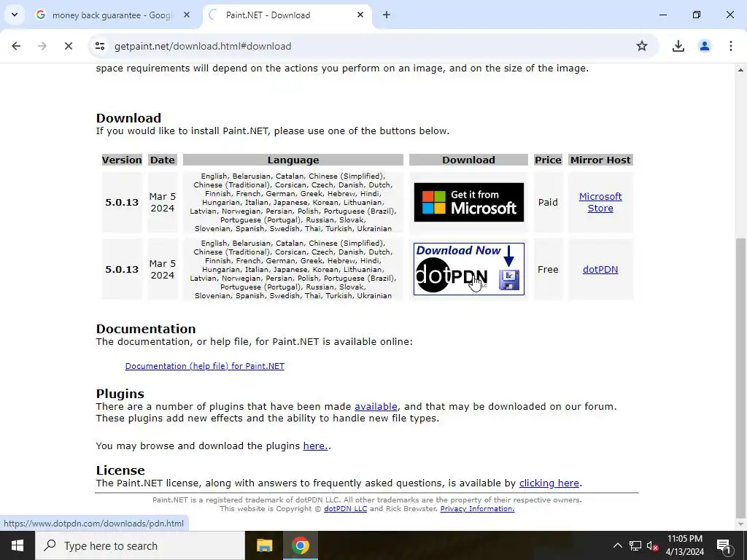
Task: Click the Download section heading
Action: click(128, 118)
